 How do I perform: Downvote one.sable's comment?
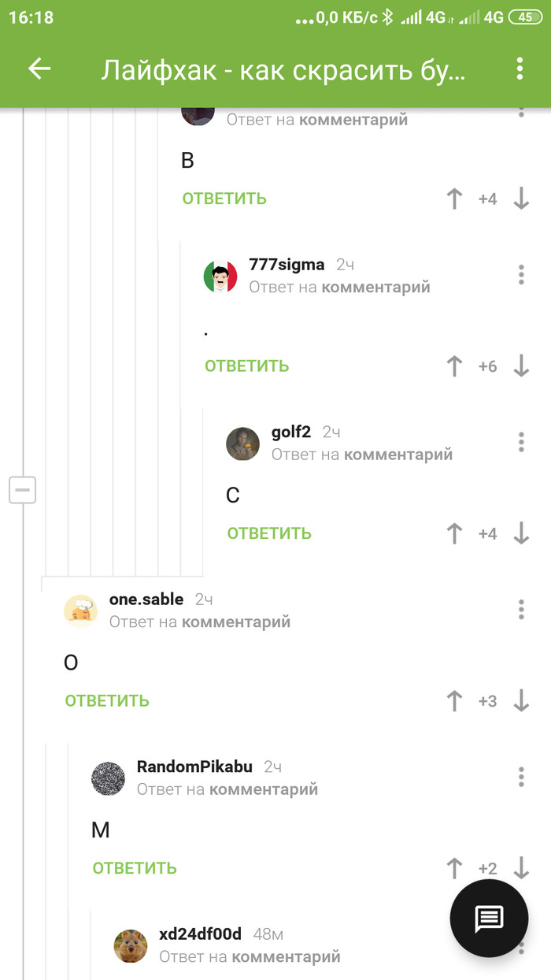521,701
